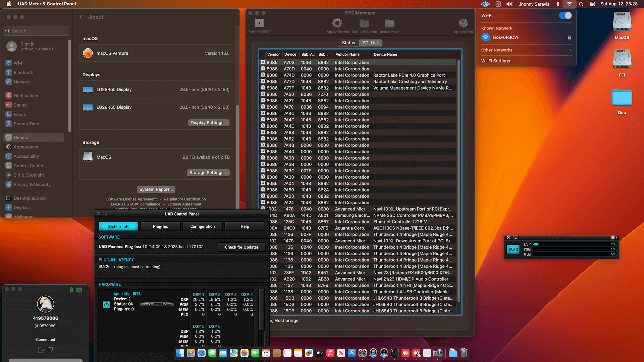
Task: Open the UAD meter options dropdown
Action: (x=614, y=237)
